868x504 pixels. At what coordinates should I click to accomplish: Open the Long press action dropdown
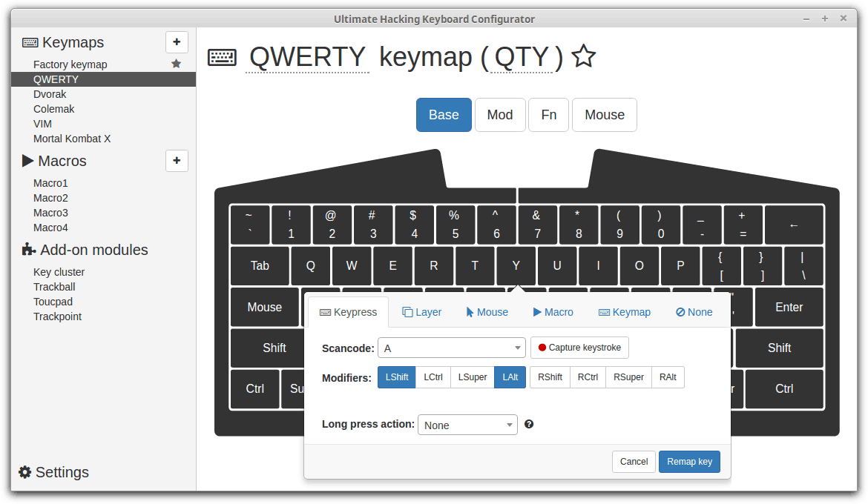click(x=468, y=425)
